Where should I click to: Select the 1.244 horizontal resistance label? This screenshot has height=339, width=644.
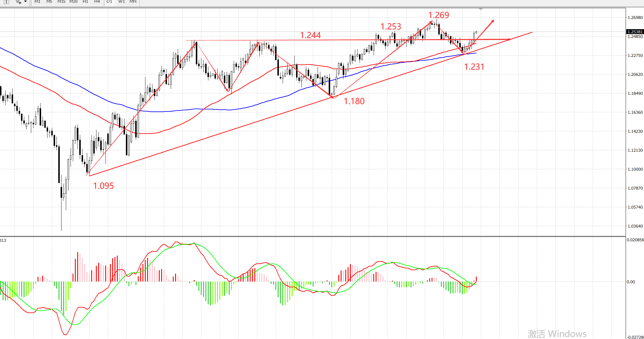(x=310, y=35)
